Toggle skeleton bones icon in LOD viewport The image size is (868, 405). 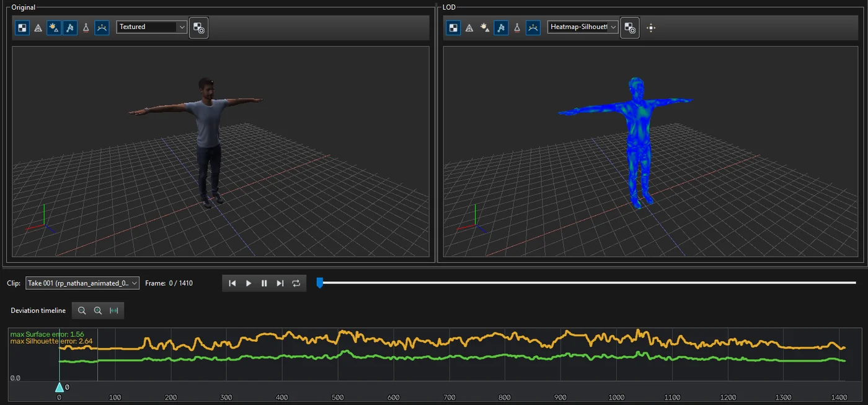[x=502, y=28]
